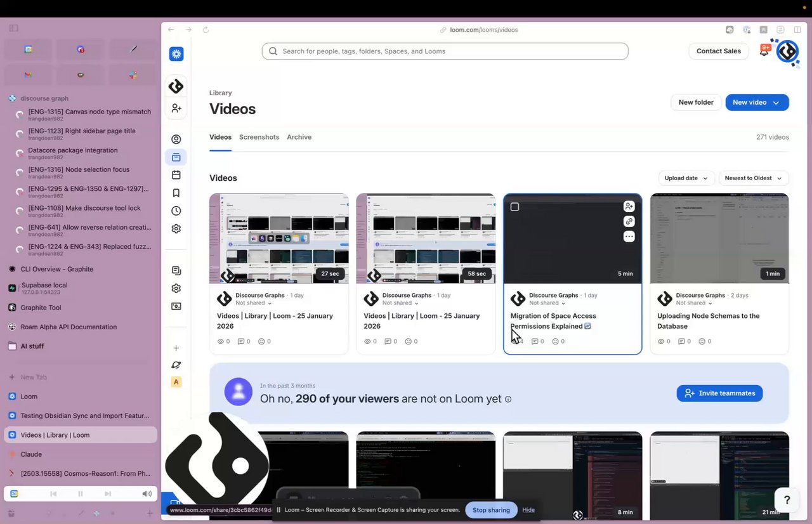
Task: Open 'Supabase local' in browser sidebar
Action: click(80, 288)
